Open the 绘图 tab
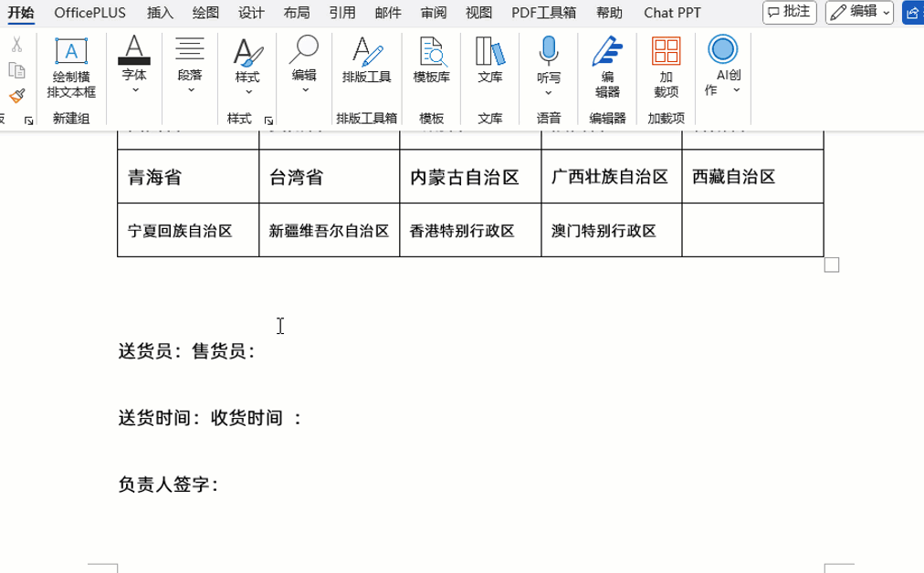Image resolution: width=924 pixels, height=573 pixels. (x=205, y=13)
